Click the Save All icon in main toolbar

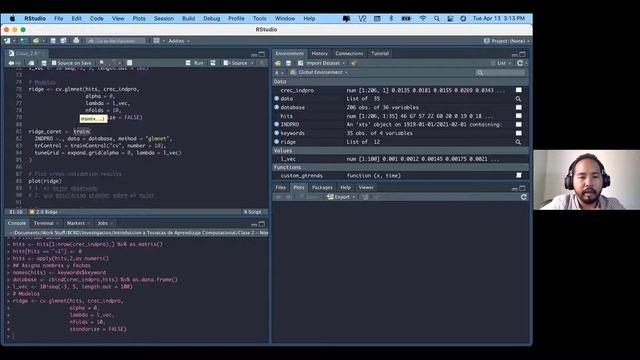63,41
